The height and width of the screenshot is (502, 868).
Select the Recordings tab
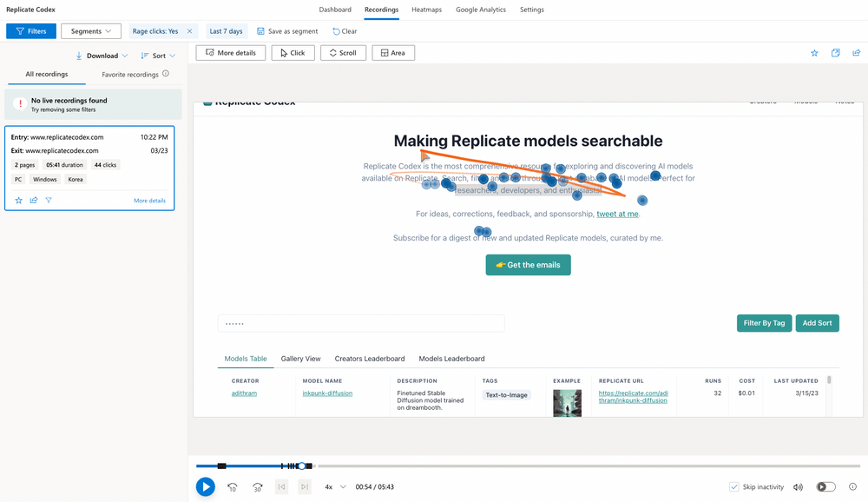(381, 10)
